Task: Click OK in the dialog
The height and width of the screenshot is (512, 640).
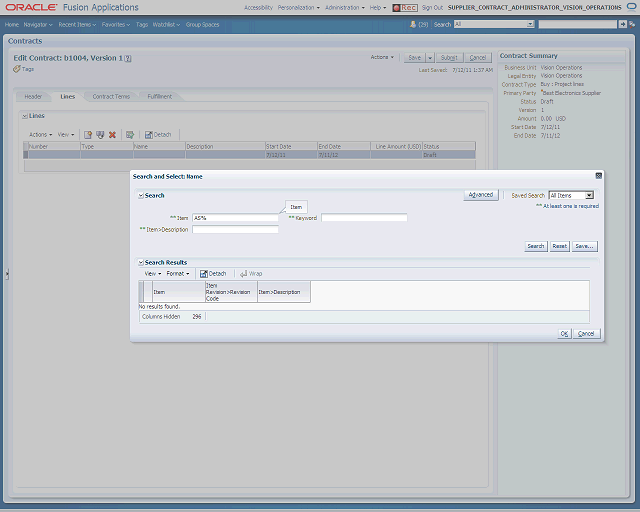Action: tap(564, 334)
